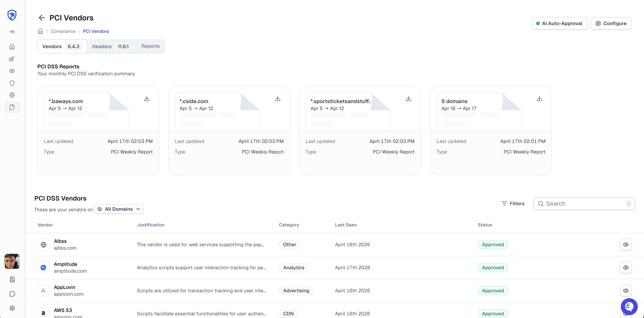The height and width of the screenshot is (318, 644).
Task: Sort by the Status column header
Action: click(485, 225)
